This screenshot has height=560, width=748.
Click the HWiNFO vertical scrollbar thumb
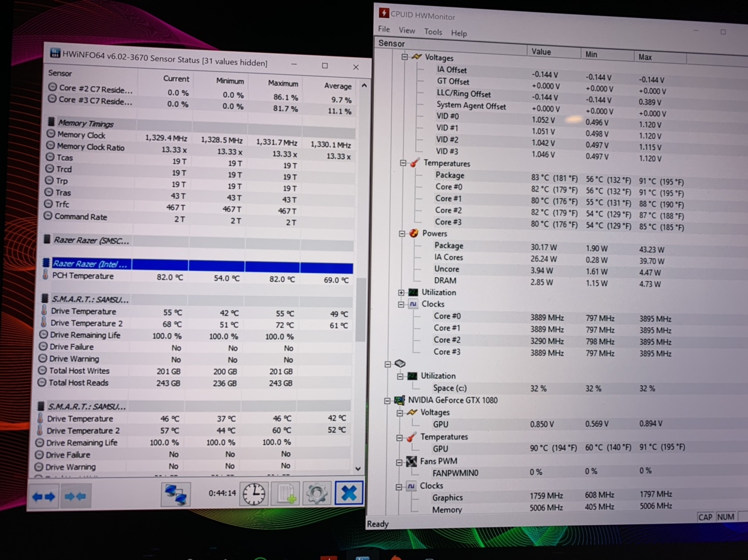coord(361,310)
